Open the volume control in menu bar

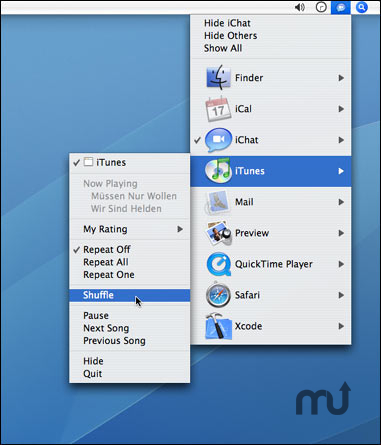[300, 7]
